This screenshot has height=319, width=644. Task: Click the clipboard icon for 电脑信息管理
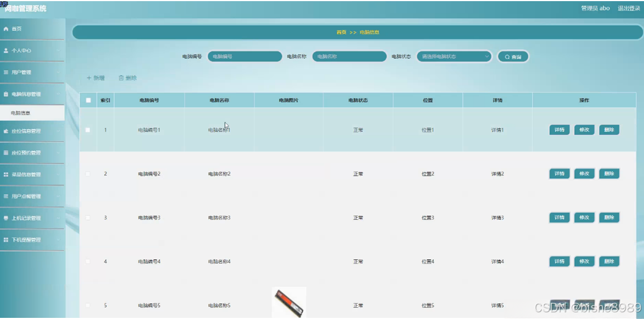pos(6,94)
